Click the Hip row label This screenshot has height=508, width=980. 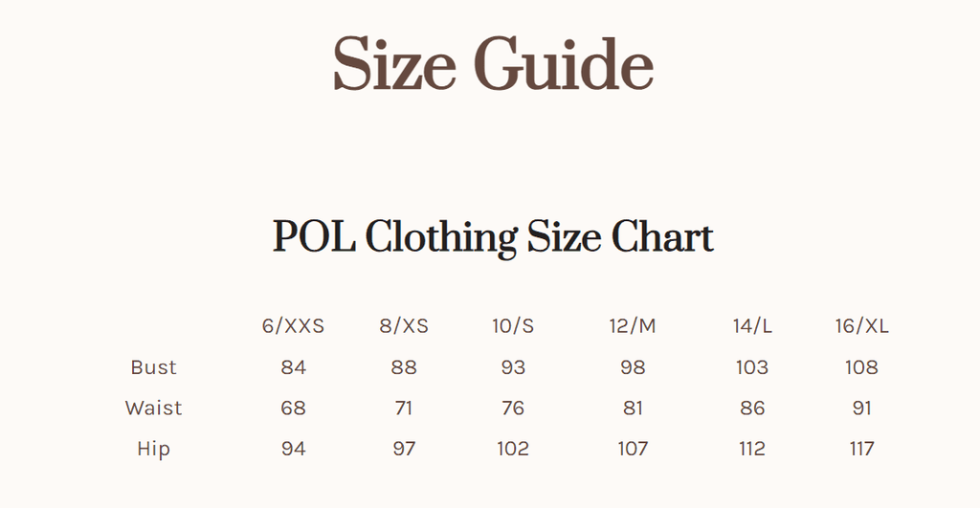click(154, 449)
